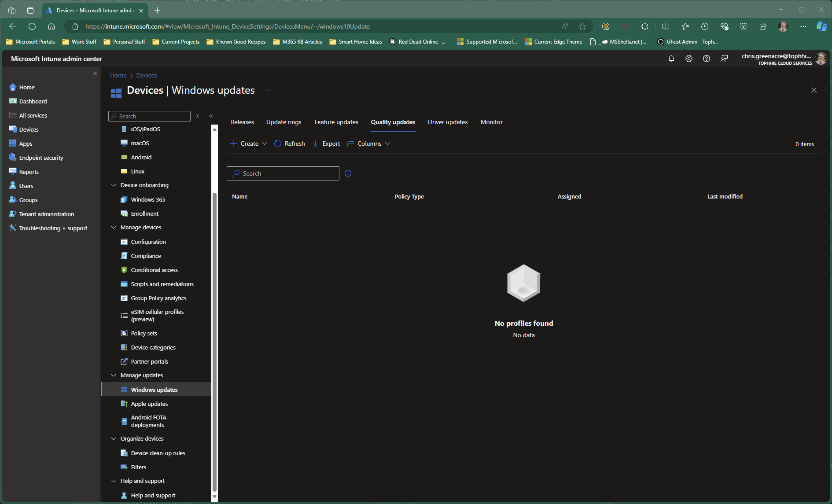
Task: Open the Edge Copilot sidebar icon
Action: coord(821,26)
